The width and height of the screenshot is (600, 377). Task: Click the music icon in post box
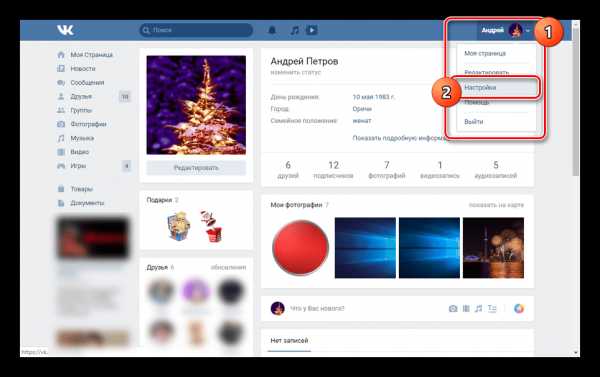click(x=478, y=308)
